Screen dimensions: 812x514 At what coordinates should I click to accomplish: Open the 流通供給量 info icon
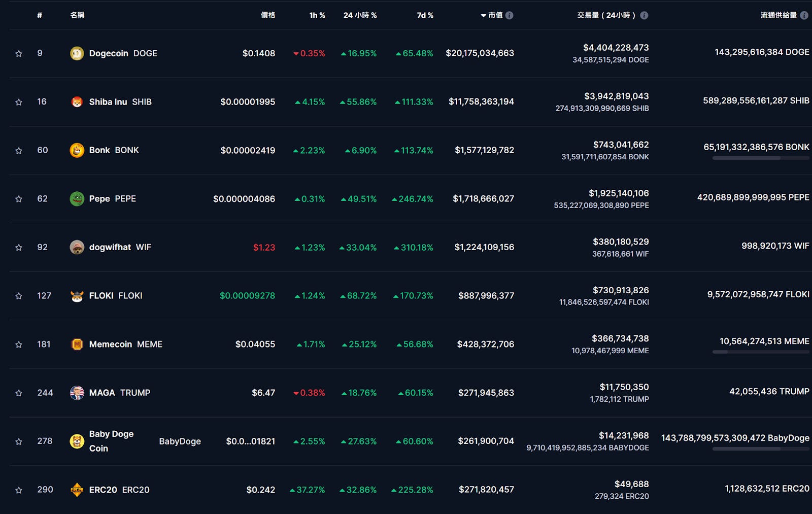tap(804, 15)
